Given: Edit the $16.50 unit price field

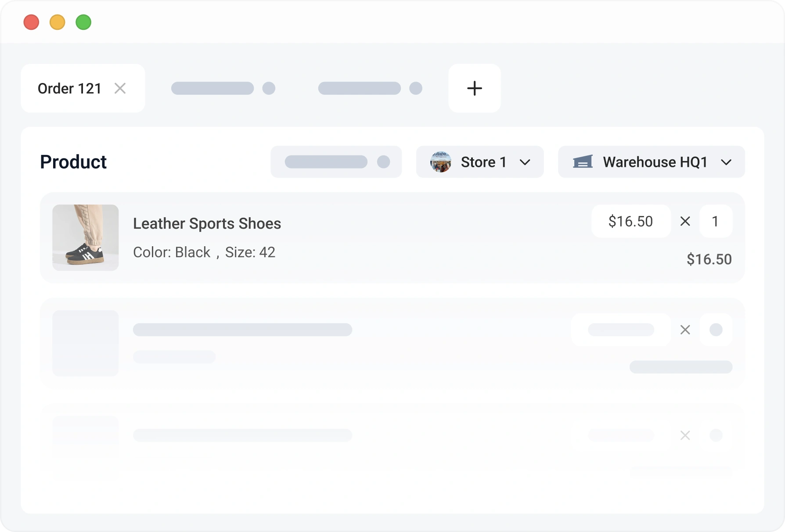Looking at the screenshot, I should click(630, 221).
